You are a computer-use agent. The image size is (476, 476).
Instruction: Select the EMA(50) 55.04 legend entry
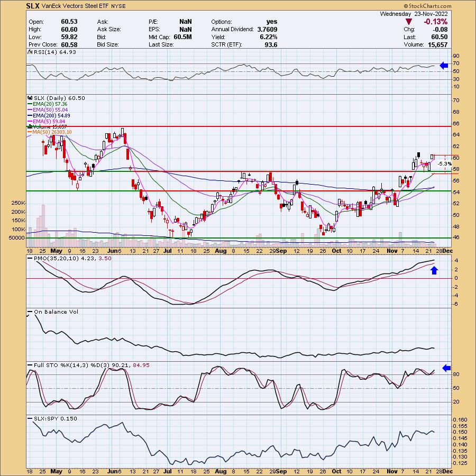[x=50, y=109]
